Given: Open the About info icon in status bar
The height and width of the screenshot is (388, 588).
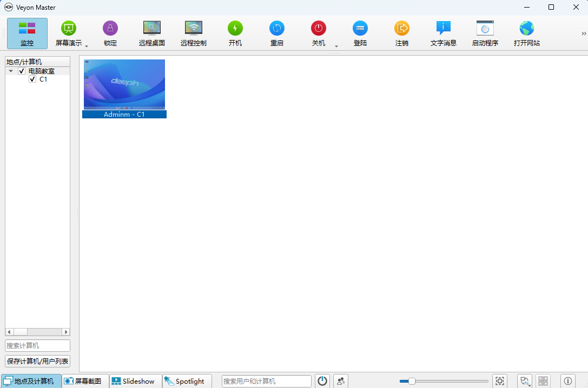Looking at the screenshot, I should (568, 382).
